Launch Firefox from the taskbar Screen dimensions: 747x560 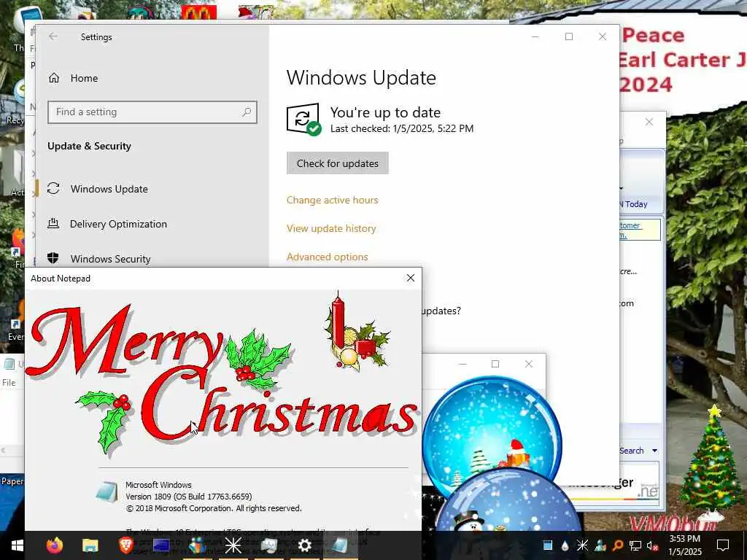click(x=54, y=545)
